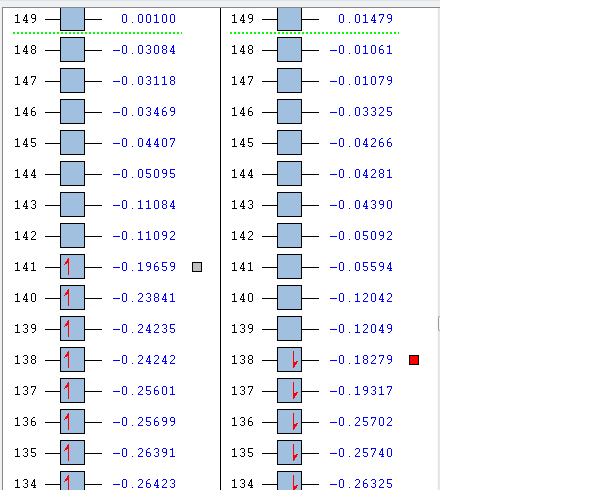
Task: Select alpha orbital label 145
Action: coord(25,143)
